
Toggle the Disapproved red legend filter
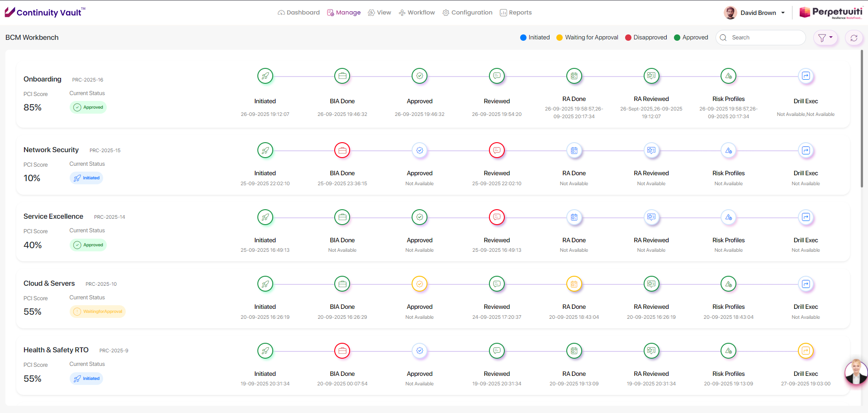pyautogui.click(x=646, y=38)
